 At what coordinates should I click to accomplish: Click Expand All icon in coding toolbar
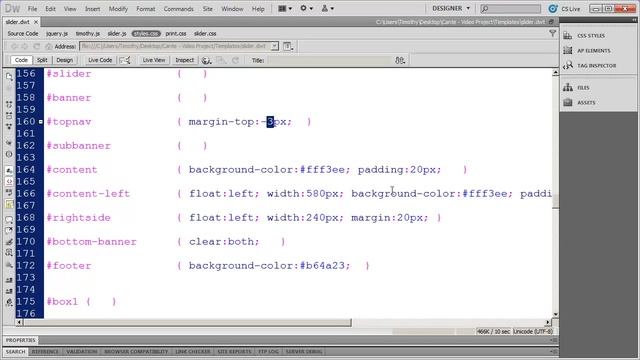[x=9, y=127]
